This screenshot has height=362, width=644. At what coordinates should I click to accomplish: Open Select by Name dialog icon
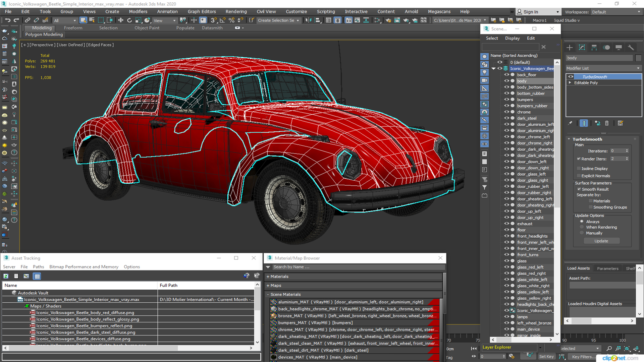(92, 20)
